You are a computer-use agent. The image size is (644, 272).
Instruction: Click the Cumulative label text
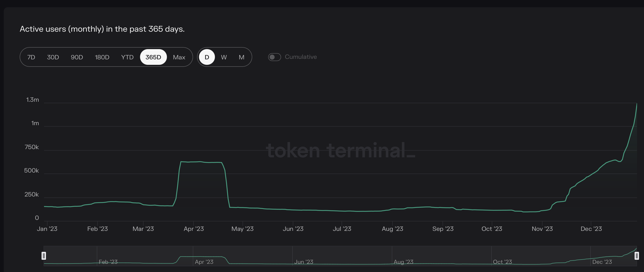[x=301, y=57]
